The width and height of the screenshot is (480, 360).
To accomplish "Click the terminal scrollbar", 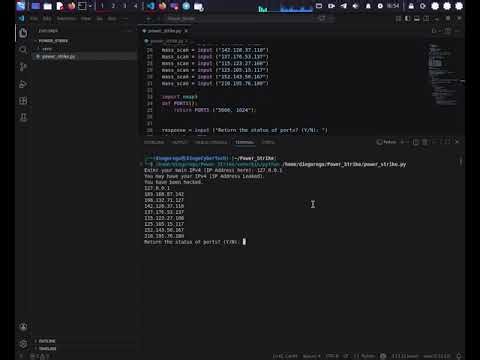I will tap(461, 161).
